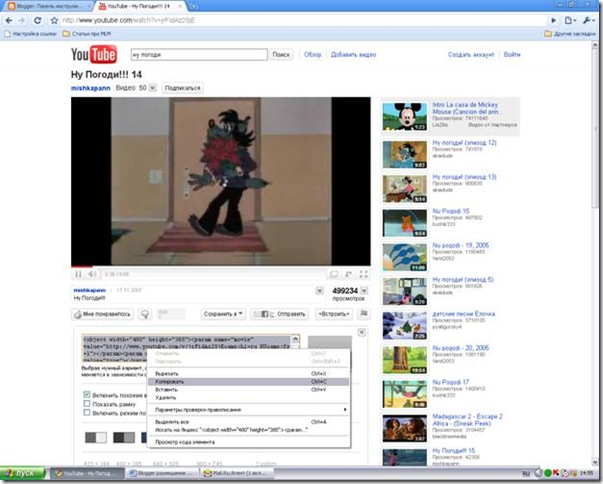Click the 'Войти' sign-in link

click(512, 55)
